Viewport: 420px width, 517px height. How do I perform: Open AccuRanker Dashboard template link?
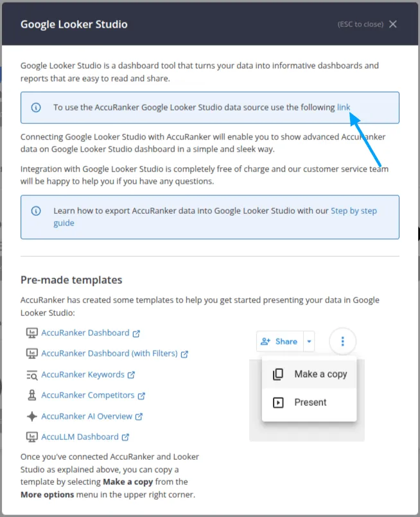(x=85, y=333)
